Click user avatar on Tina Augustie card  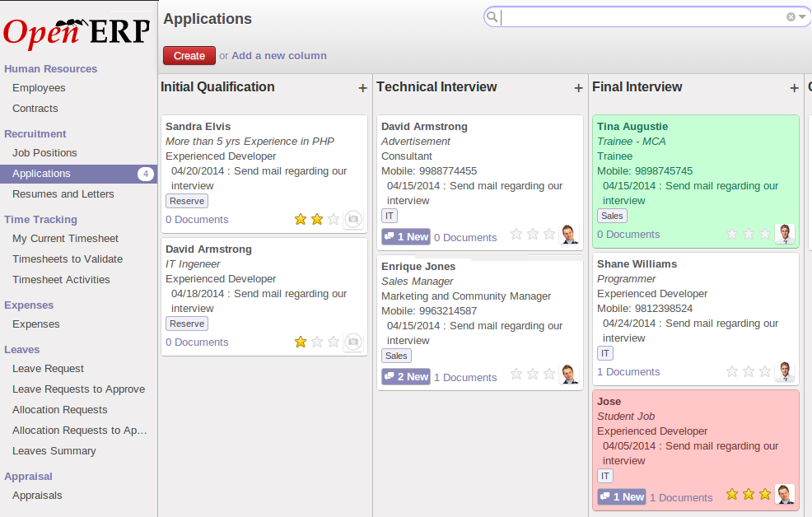point(785,234)
